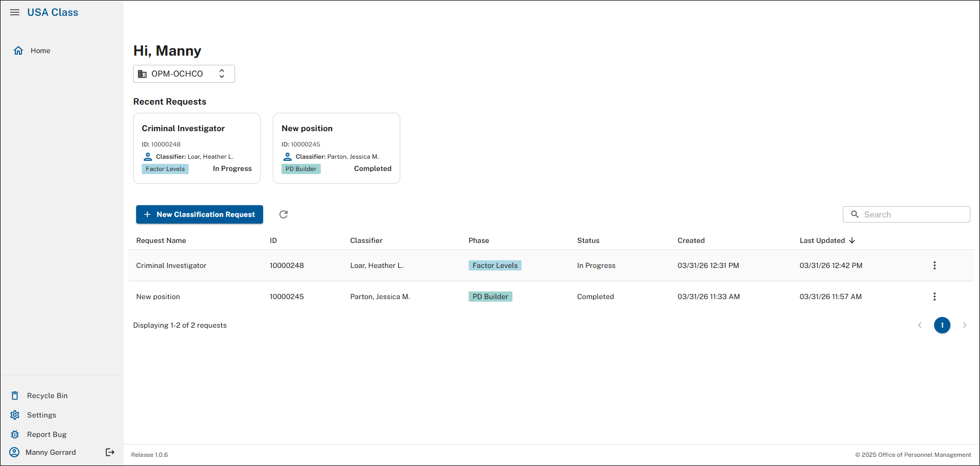Open actions menu for Criminal Investigator row
Viewport: 980px width, 466px height.
(x=935, y=265)
